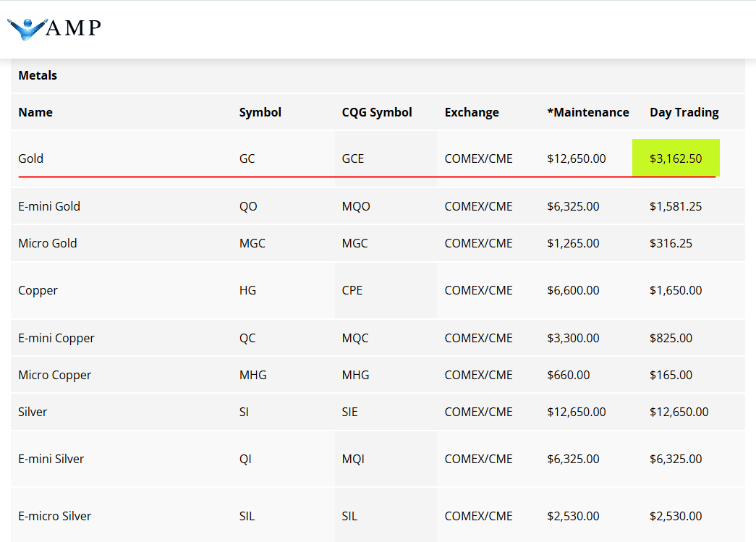This screenshot has width=756, height=542.
Task: Click the MQO CQG symbol cell
Action: (x=356, y=206)
